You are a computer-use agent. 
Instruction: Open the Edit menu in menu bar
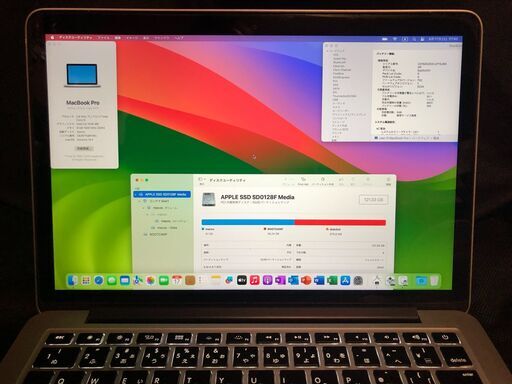click(x=118, y=38)
